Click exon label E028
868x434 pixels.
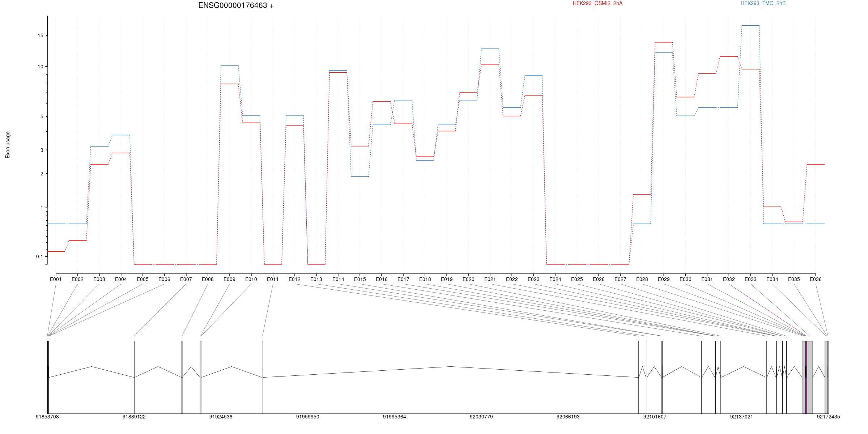click(x=642, y=279)
